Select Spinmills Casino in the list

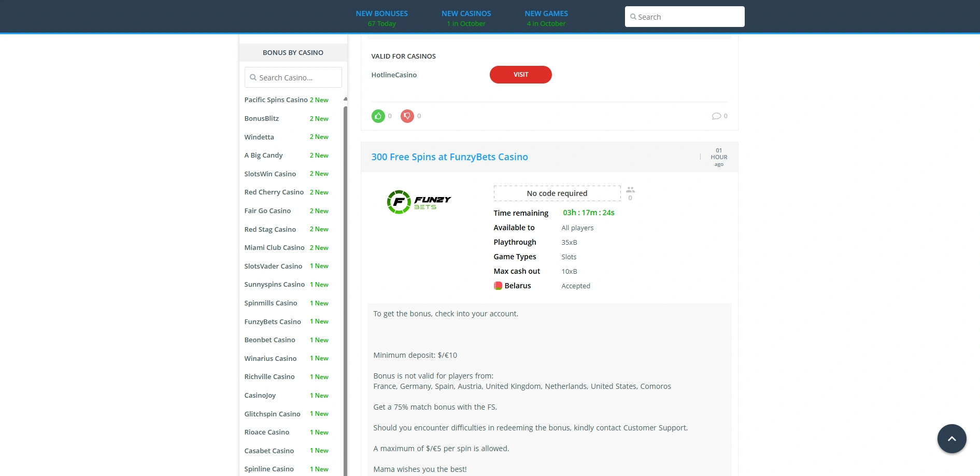(x=271, y=303)
